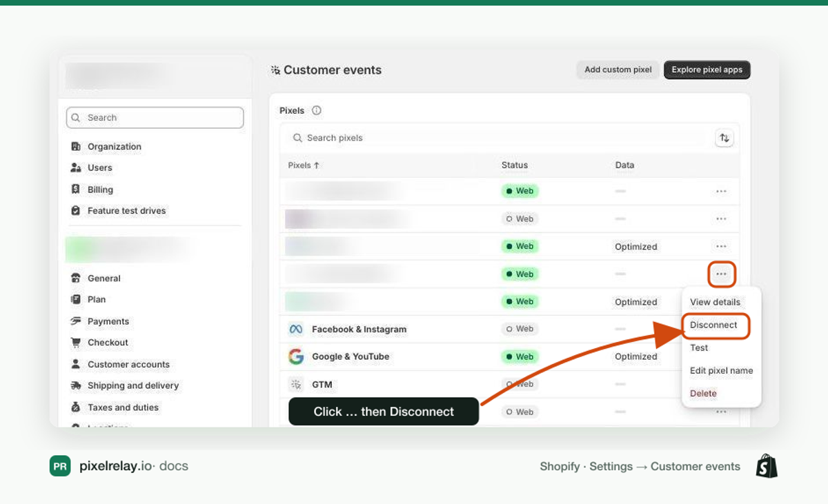Click the Shipping and delivery truck icon
Screen dimensions: 828x504
pos(76,385)
